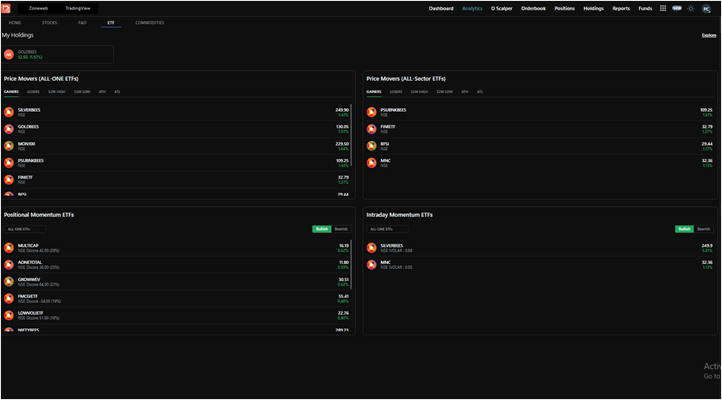Show 52W LOW in ALL-Sector price movers

click(x=445, y=92)
